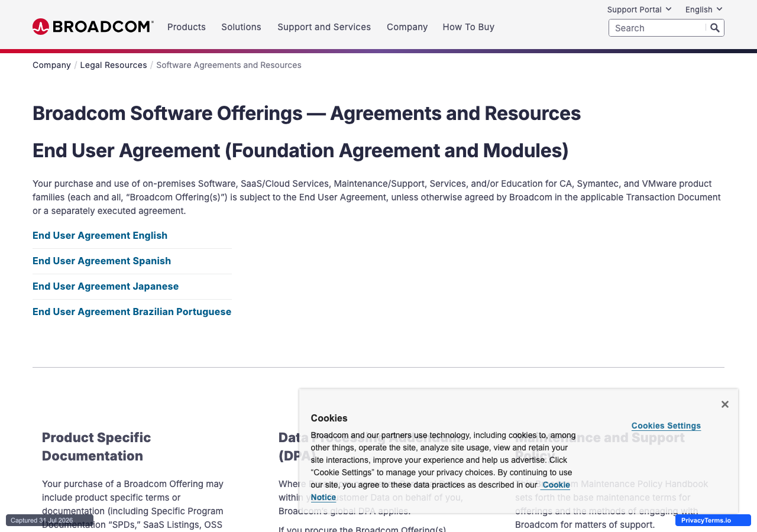Click the End User Agreement heading
The width and height of the screenshot is (757, 532).
click(300, 151)
